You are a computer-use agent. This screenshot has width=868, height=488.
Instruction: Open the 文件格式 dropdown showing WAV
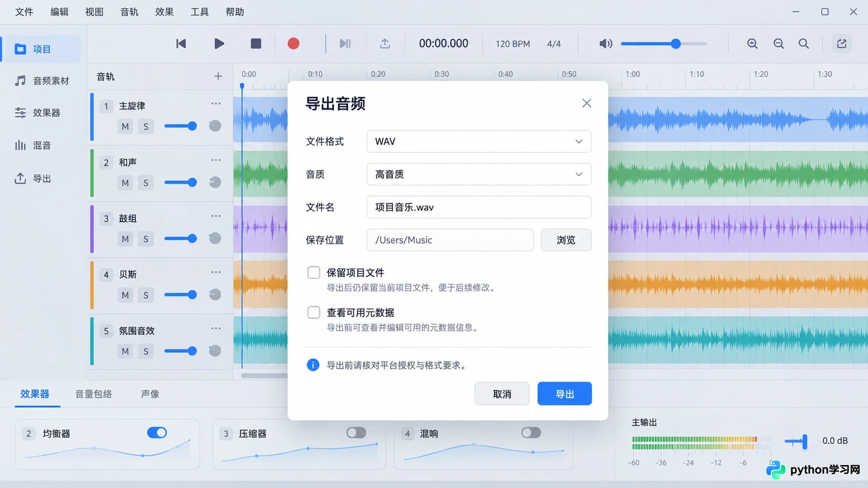tap(479, 142)
